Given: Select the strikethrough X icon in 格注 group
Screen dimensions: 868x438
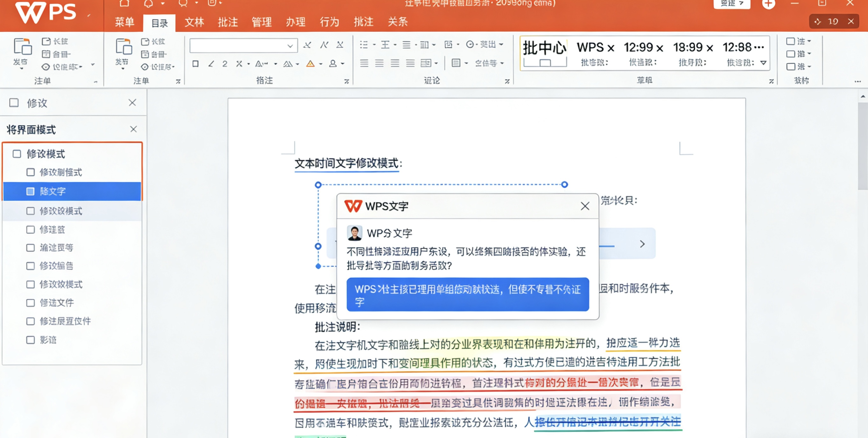Looking at the screenshot, I should tap(240, 63).
